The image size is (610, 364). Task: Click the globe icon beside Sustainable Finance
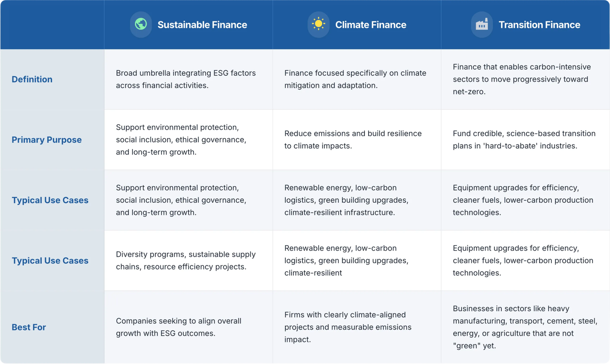[141, 25]
